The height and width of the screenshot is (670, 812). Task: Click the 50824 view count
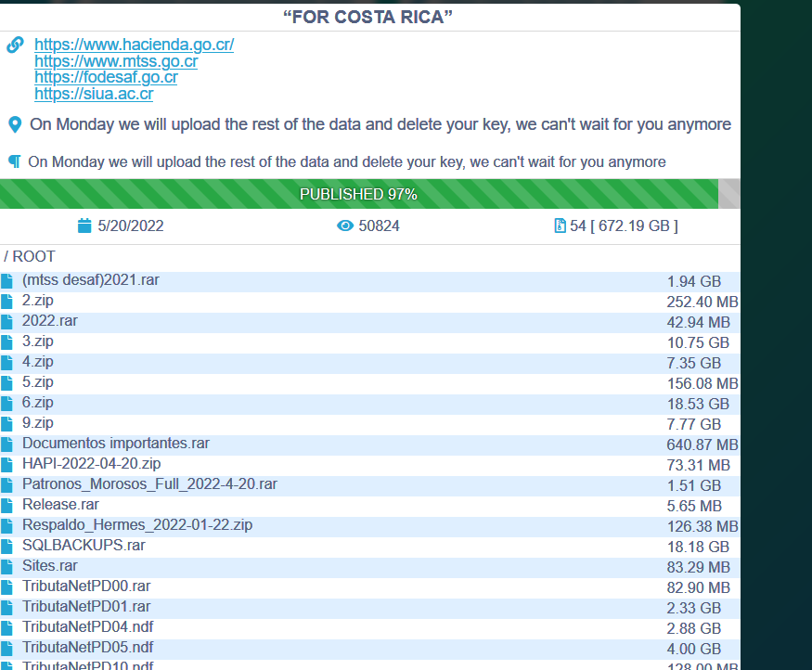[379, 225]
